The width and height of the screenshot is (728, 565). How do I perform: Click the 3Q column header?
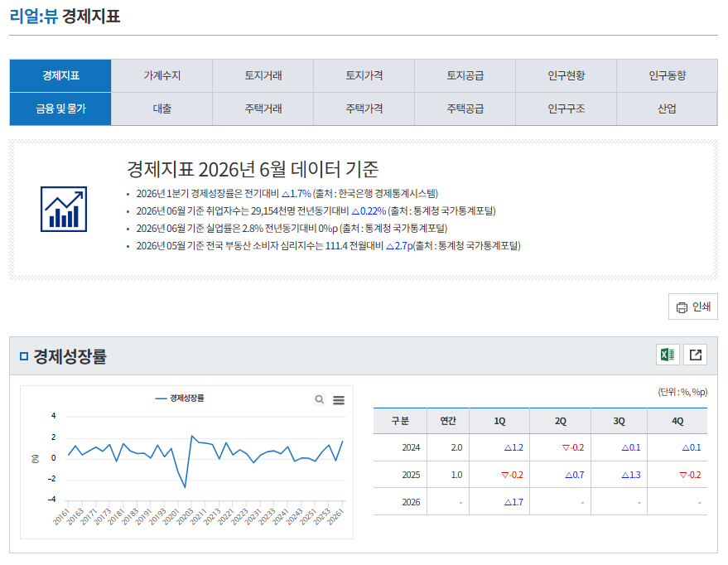click(x=619, y=421)
